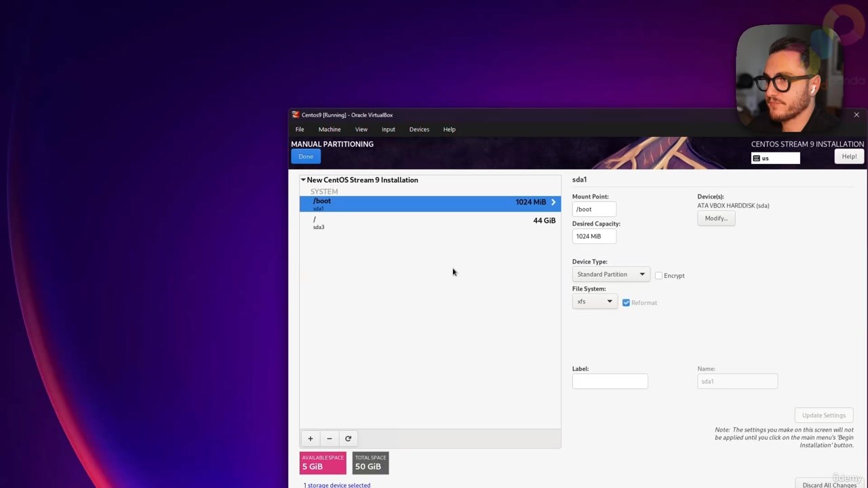Click the Modify... button
The width and height of the screenshot is (868, 488).
click(x=716, y=218)
